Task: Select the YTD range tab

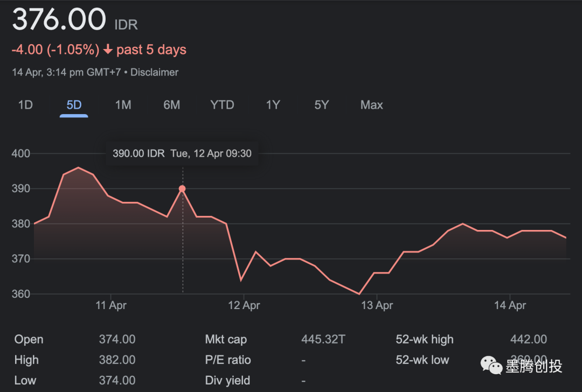Action: (x=222, y=105)
